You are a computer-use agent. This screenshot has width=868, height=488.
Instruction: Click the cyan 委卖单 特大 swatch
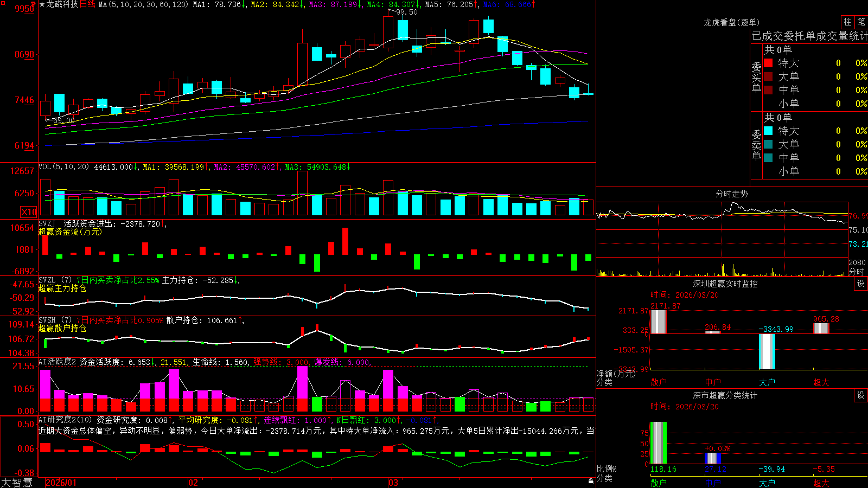tap(768, 131)
